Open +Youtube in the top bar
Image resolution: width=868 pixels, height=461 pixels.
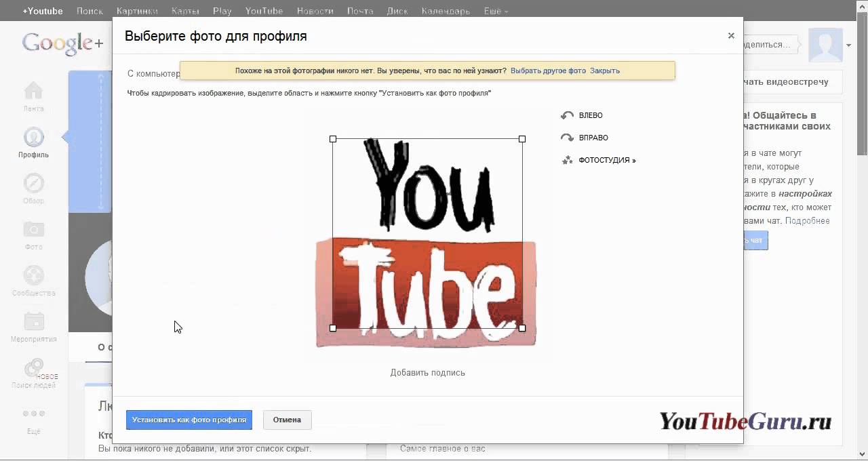[42, 11]
